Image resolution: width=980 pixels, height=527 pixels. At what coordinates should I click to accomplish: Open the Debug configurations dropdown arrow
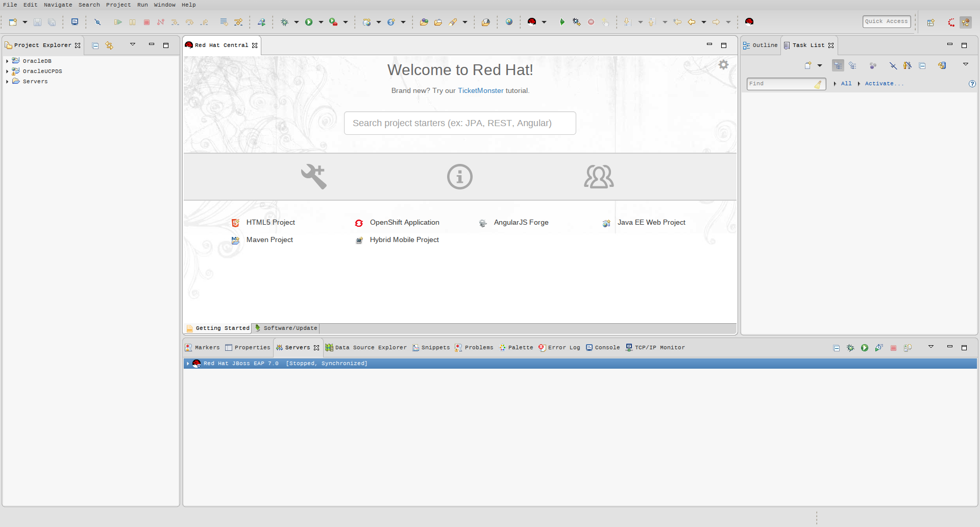click(296, 22)
